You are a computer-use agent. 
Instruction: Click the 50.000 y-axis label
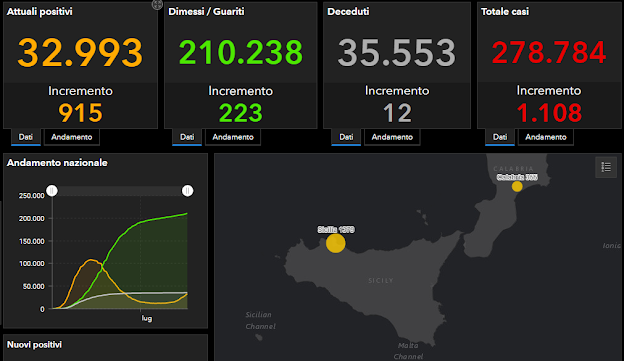(x=33, y=286)
